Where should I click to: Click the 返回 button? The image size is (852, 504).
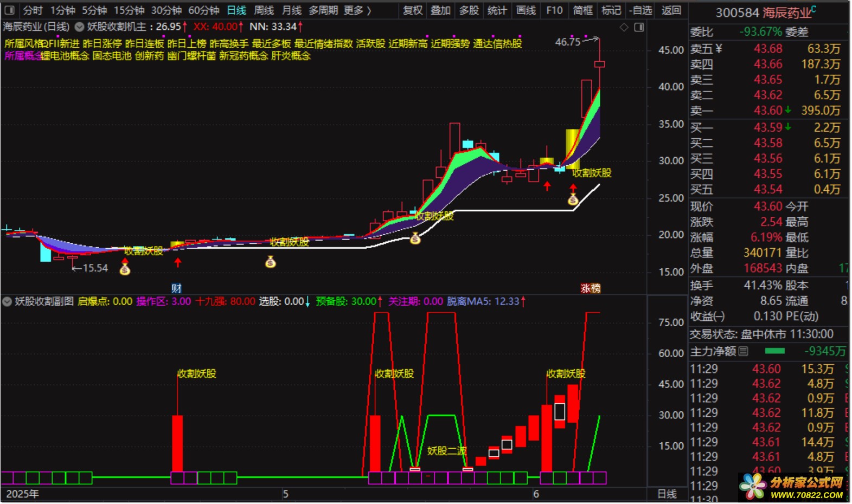(671, 10)
